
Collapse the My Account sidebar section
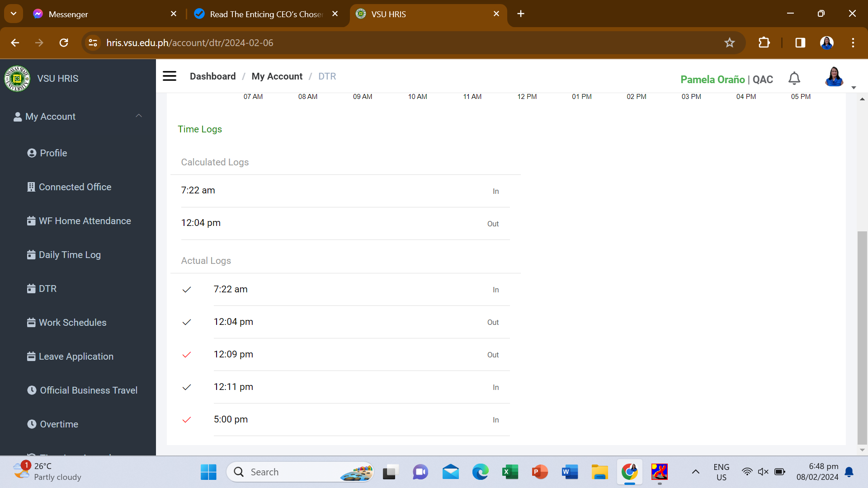click(139, 116)
